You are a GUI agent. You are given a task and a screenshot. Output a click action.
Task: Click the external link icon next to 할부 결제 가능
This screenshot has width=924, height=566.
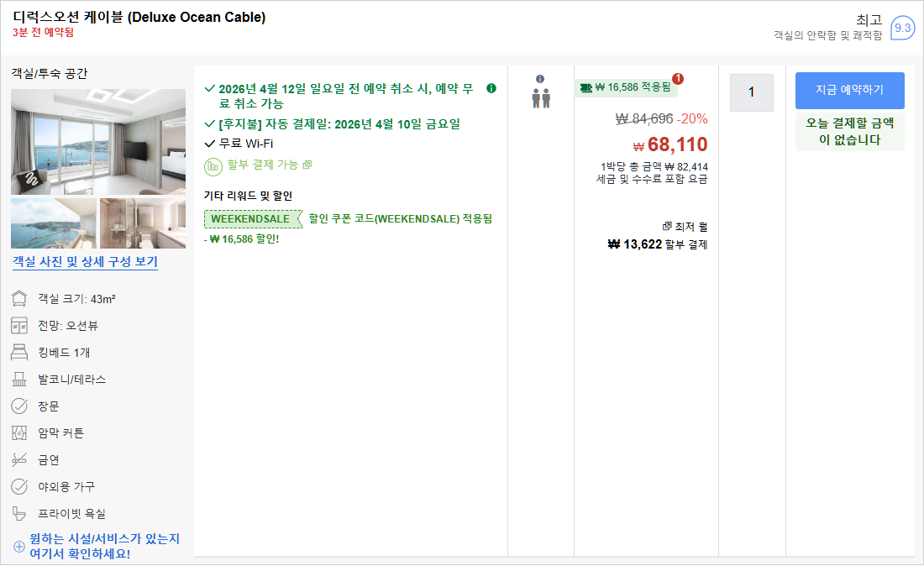tap(307, 165)
